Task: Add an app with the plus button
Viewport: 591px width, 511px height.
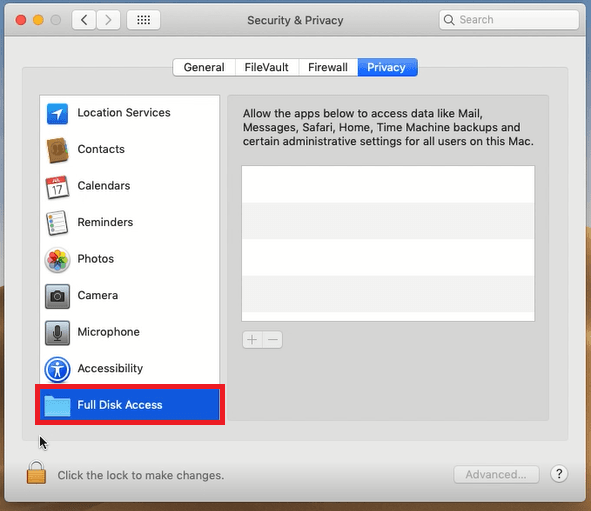Action: [x=252, y=340]
